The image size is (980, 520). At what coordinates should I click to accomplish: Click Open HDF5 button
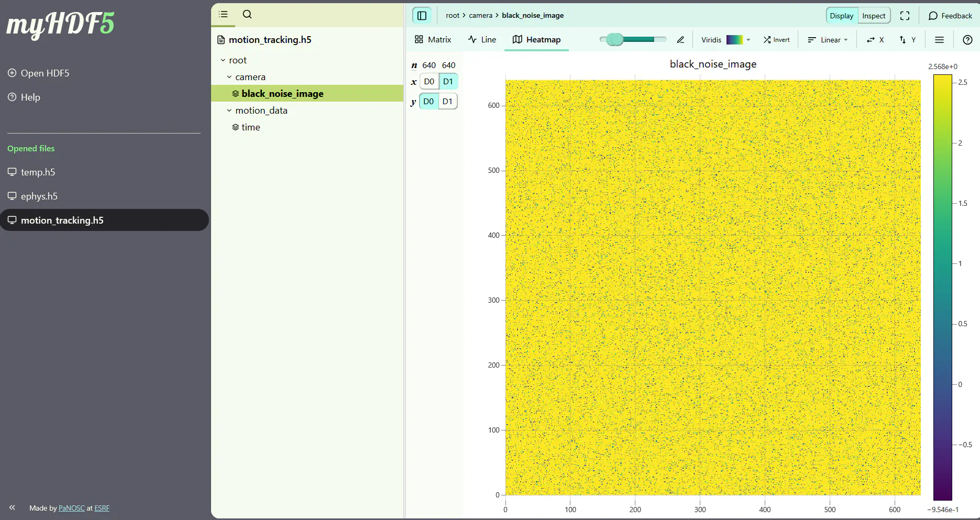click(39, 73)
